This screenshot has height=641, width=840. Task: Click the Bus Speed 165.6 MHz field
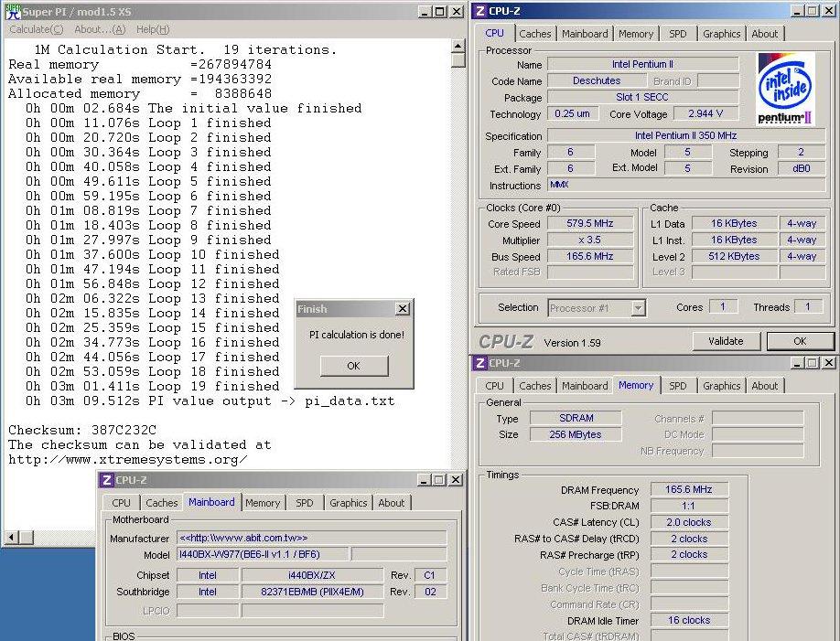tap(590, 257)
